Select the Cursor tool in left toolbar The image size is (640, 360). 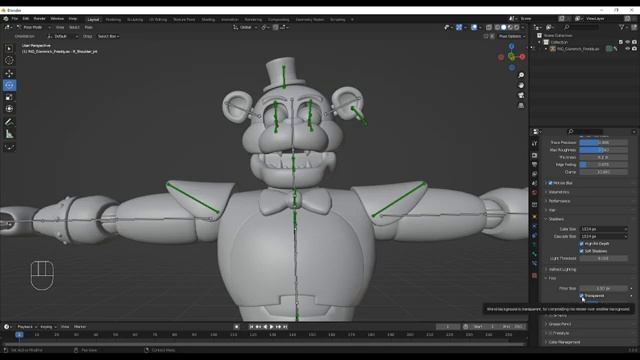[x=9, y=60]
